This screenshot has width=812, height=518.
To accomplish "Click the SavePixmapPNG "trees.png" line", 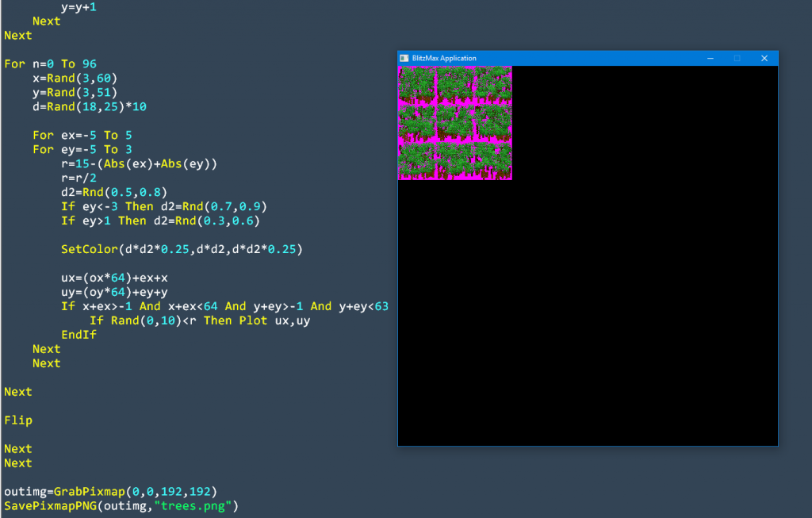I will click(121, 505).
